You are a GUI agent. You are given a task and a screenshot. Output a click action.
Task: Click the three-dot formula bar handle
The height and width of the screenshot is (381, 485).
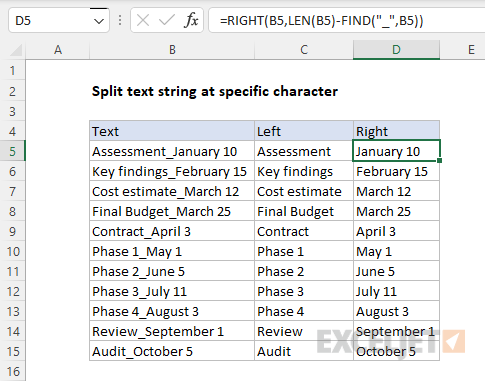coord(120,21)
